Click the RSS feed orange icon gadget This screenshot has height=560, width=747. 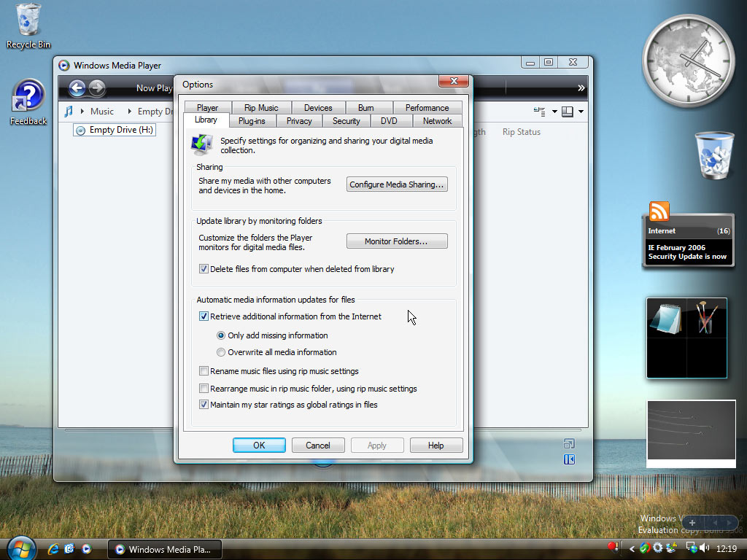pyautogui.click(x=659, y=211)
